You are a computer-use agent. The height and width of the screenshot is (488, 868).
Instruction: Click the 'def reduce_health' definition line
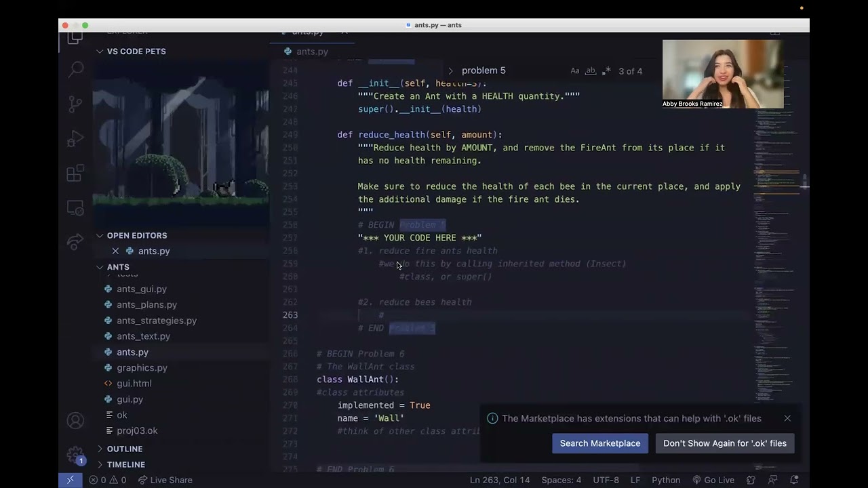420,135
